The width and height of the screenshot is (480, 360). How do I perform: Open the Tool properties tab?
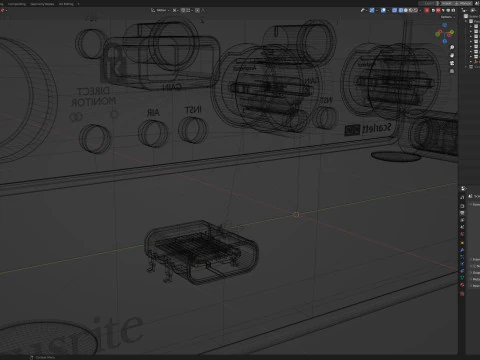(462, 197)
